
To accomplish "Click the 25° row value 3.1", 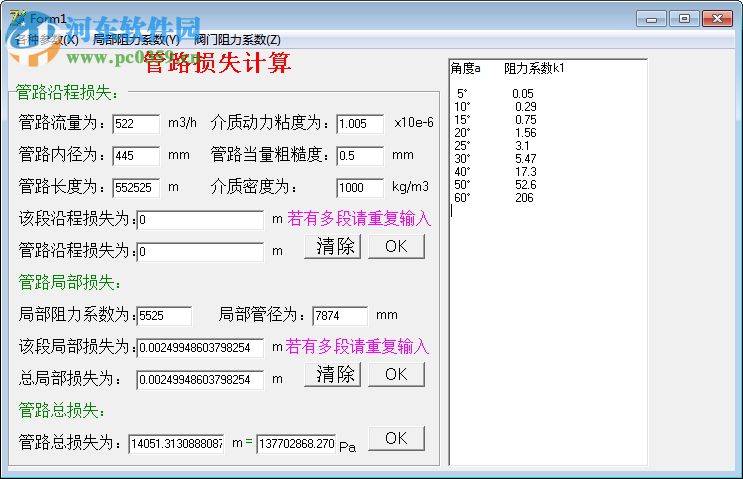I will click(522, 146).
